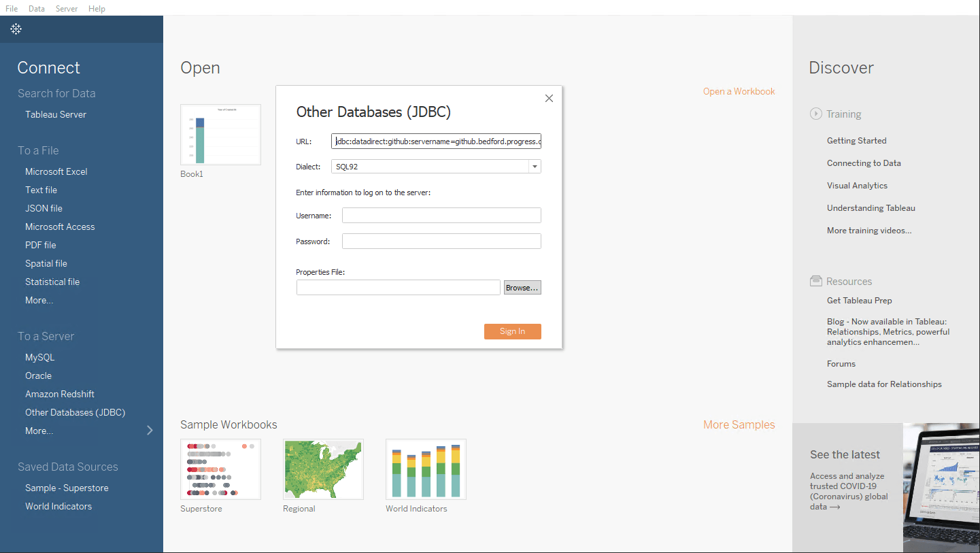Click More... under To a File

pyautogui.click(x=39, y=300)
